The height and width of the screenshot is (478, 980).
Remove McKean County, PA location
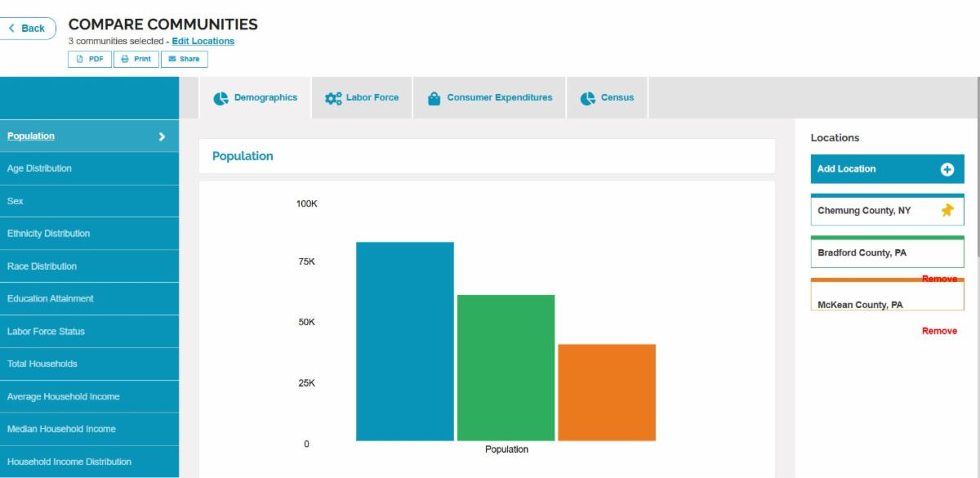click(x=939, y=331)
